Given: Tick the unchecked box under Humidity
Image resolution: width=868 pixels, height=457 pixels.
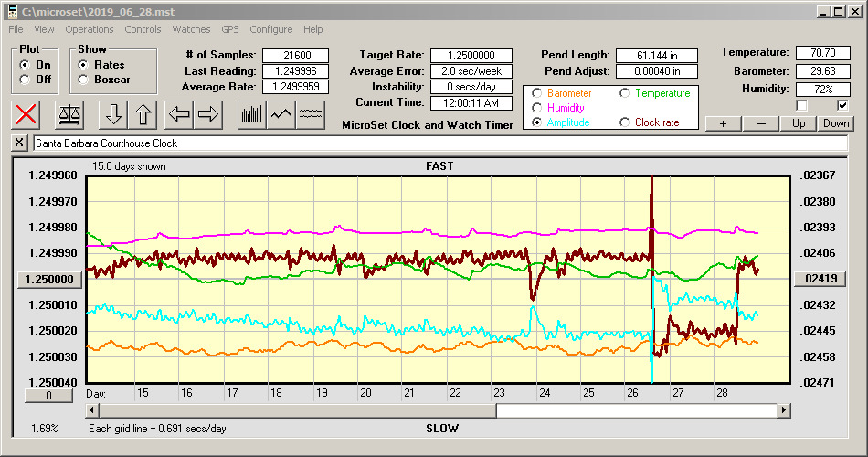Looking at the screenshot, I should point(801,105).
